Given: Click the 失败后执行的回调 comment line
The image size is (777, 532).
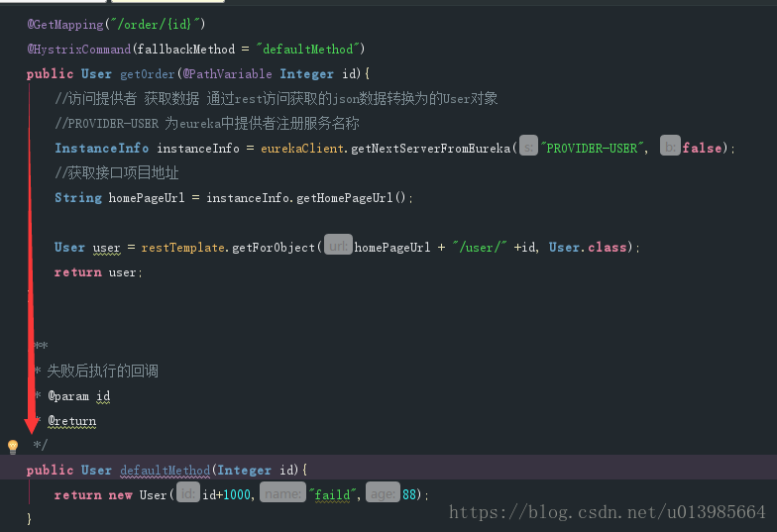Looking at the screenshot, I should [x=103, y=371].
